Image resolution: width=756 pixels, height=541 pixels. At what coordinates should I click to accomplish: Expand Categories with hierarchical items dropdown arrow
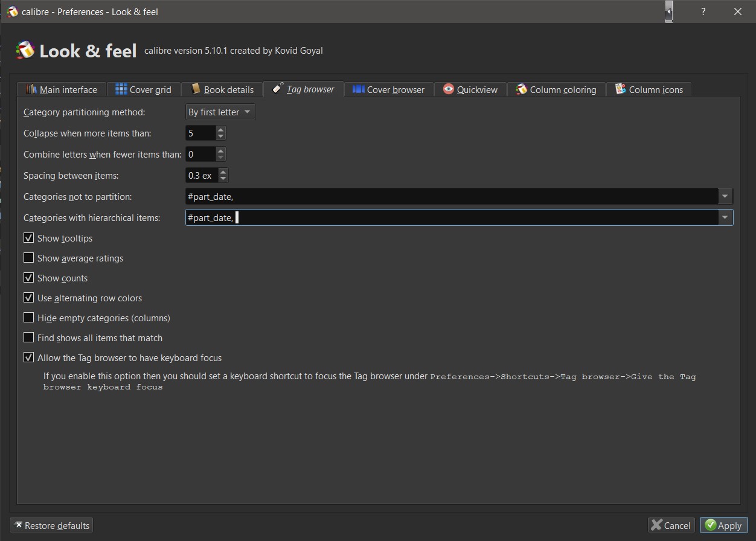coord(725,217)
